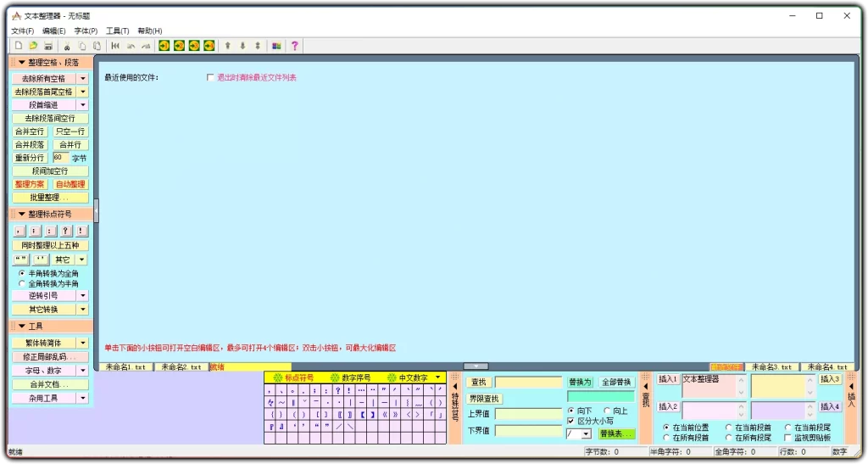Select insert 在所有段尾 option
This screenshot has width=868, height=464.
(728, 438)
